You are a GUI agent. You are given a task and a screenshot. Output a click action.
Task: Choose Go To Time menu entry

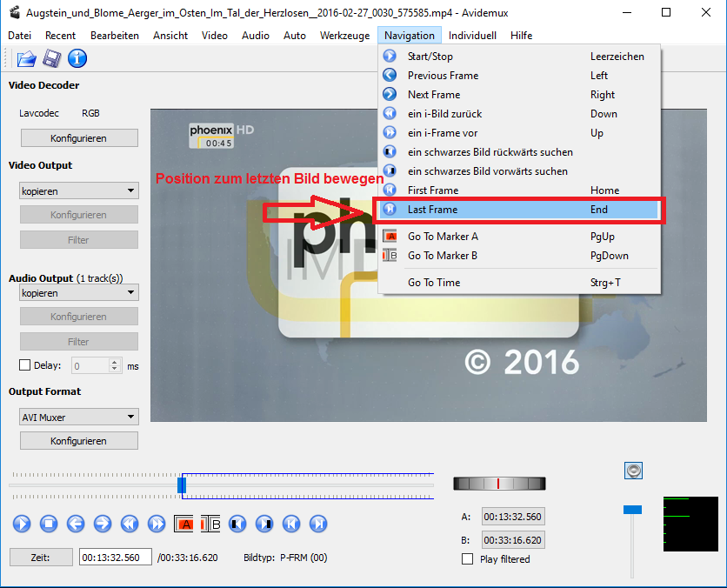coord(434,283)
